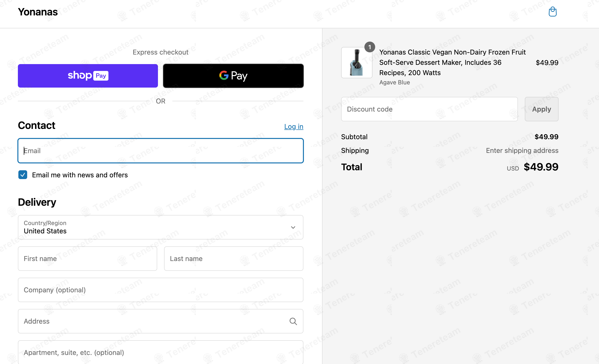The height and width of the screenshot is (364, 599).
Task: Uncheck Email me with news and offers
Action: (x=23, y=175)
